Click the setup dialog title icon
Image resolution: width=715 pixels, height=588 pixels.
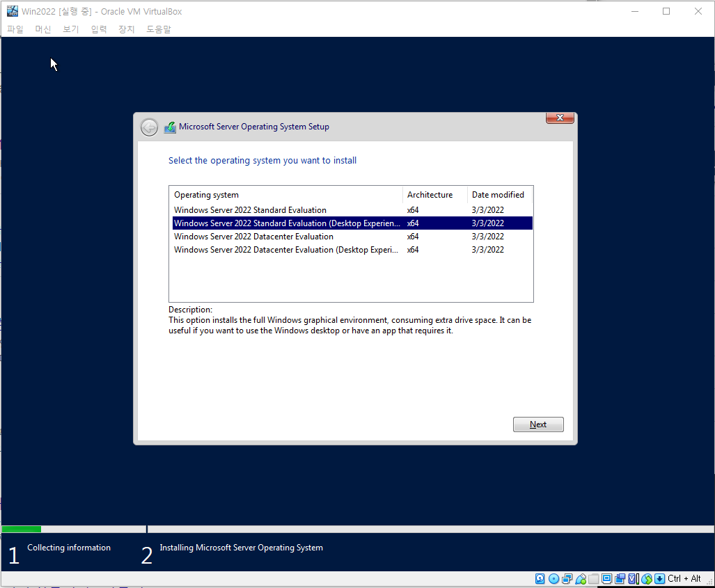(170, 127)
